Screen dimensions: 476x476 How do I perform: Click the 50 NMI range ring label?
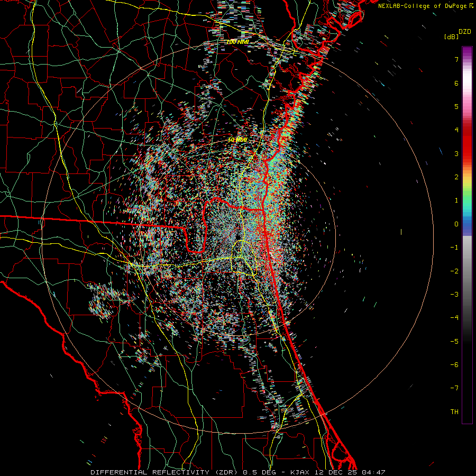click(x=237, y=140)
